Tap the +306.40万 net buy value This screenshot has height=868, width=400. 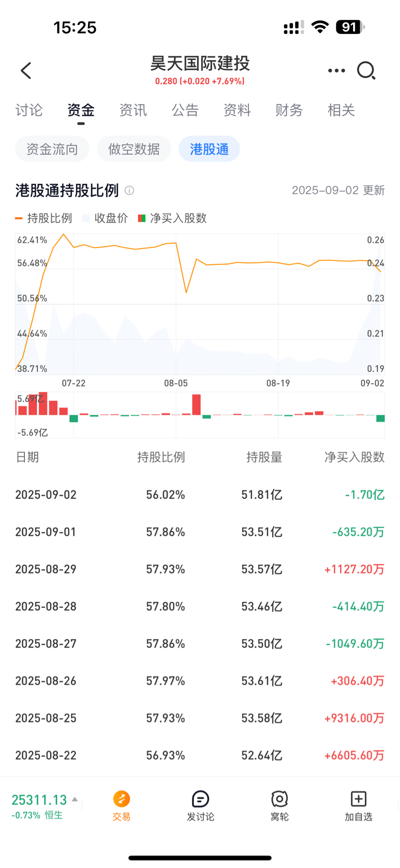[358, 681]
